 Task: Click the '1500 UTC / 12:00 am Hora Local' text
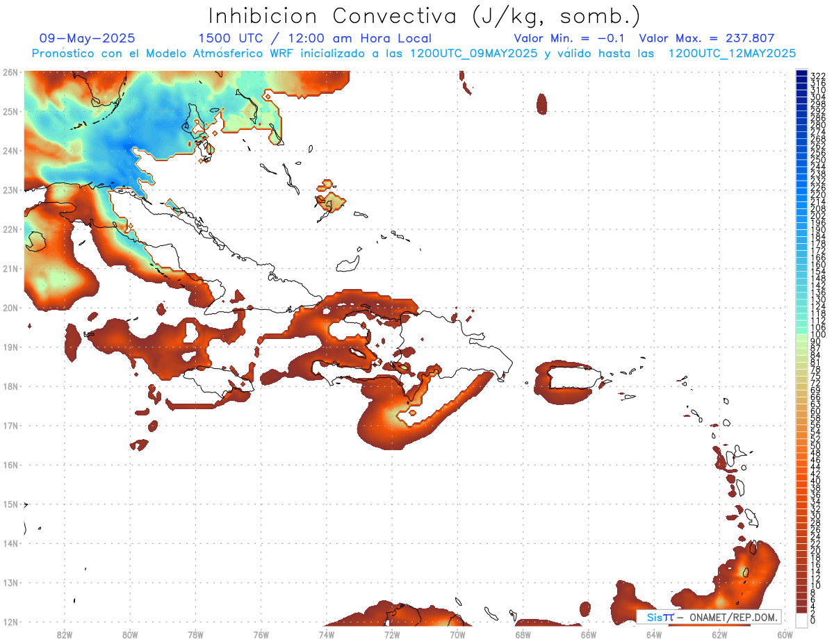pyautogui.click(x=315, y=38)
